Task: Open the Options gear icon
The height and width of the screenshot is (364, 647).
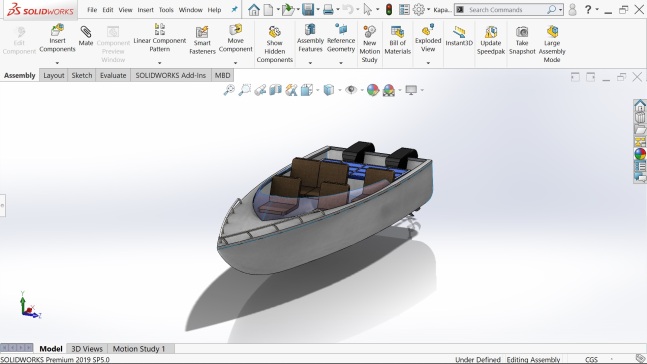Action: (419, 9)
